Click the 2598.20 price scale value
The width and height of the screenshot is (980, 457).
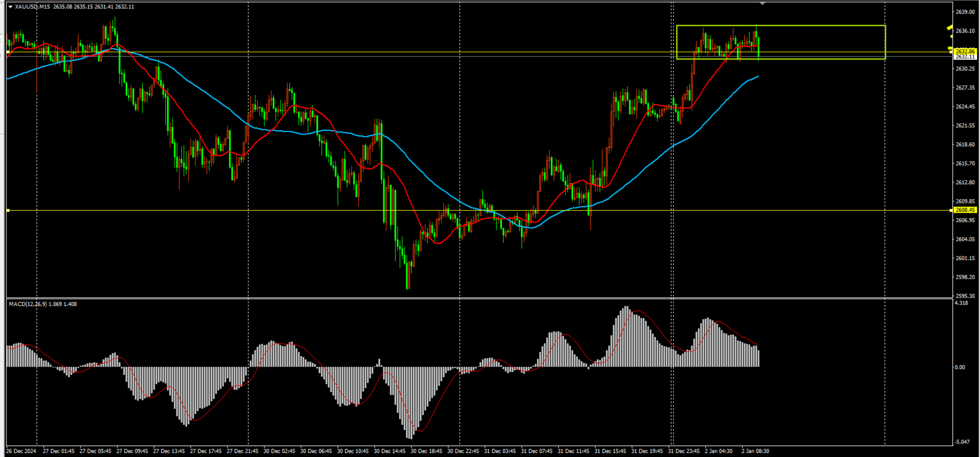coord(965,277)
